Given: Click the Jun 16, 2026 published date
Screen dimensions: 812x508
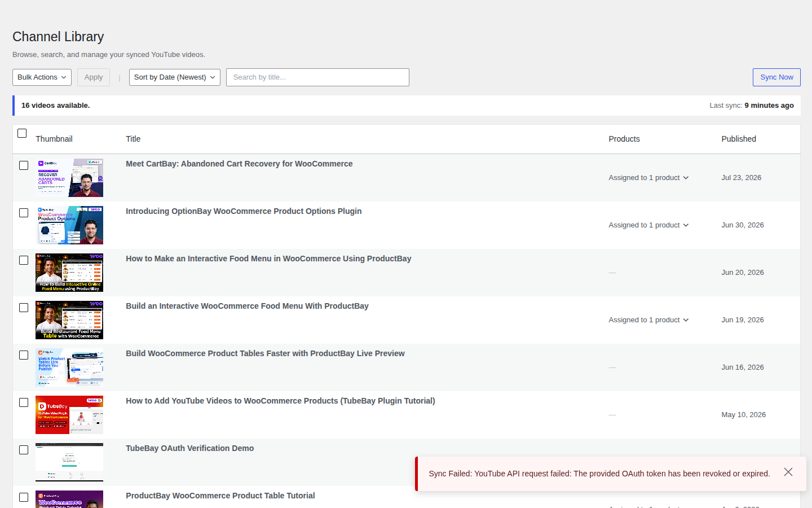Looking at the screenshot, I should tap(743, 367).
